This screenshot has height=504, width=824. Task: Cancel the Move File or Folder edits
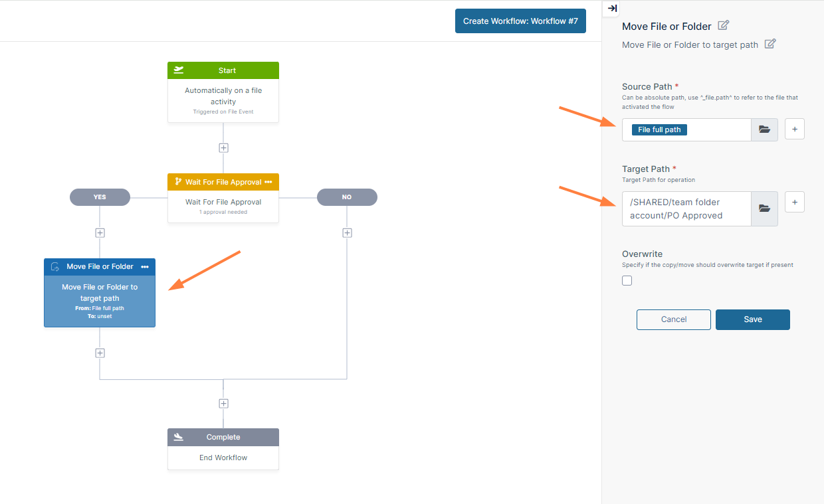(673, 319)
